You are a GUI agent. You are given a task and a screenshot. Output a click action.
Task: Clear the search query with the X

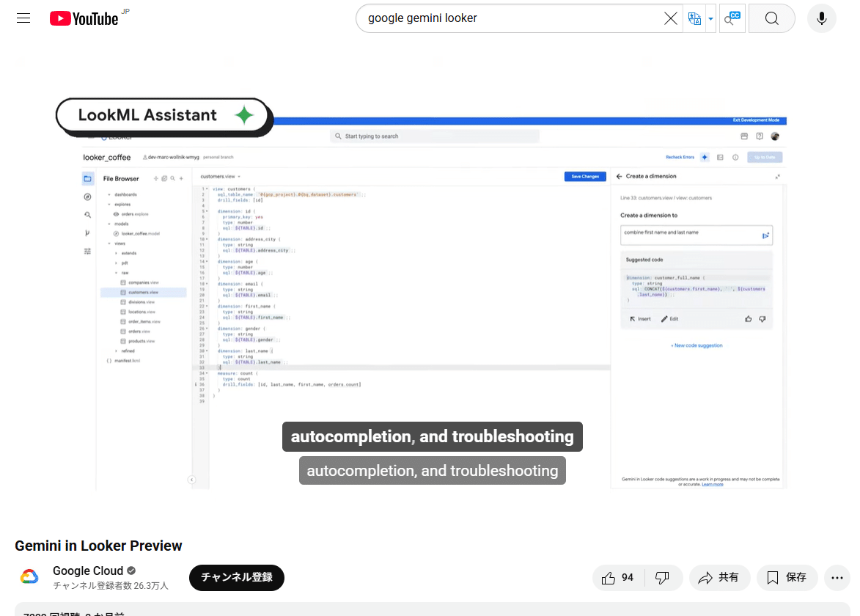point(670,18)
